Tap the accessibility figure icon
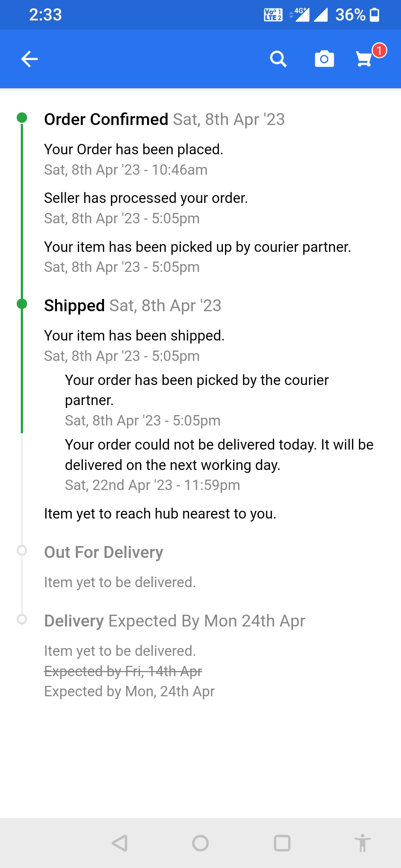This screenshot has height=868, width=401. (362, 843)
